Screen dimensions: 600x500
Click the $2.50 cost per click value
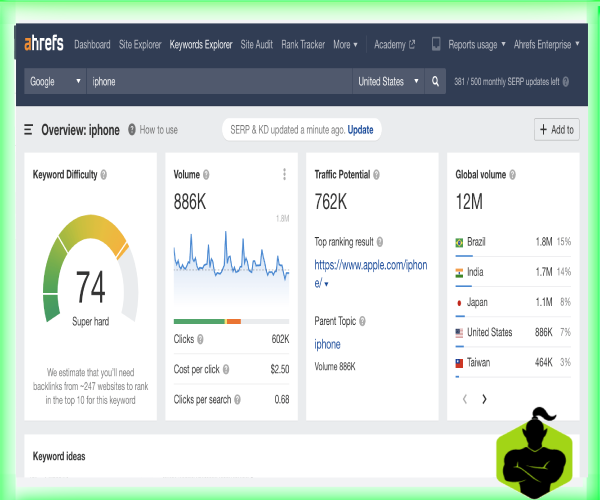(x=280, y=369)
